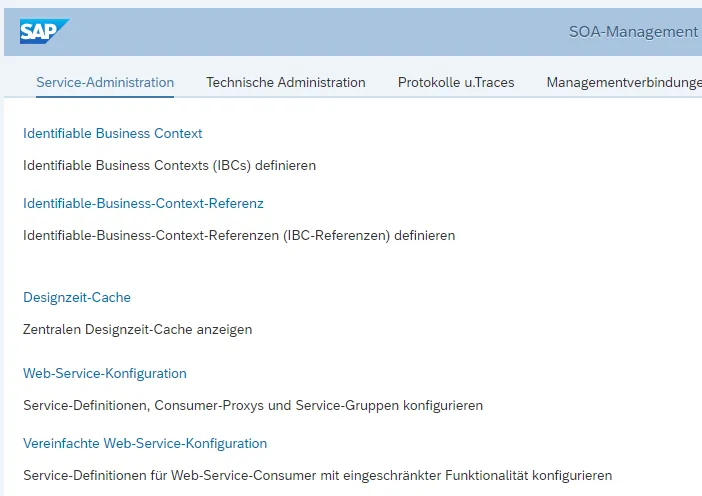The image size is (702, 496).
Task: Click the SAP logo
Action: (44, 32)
